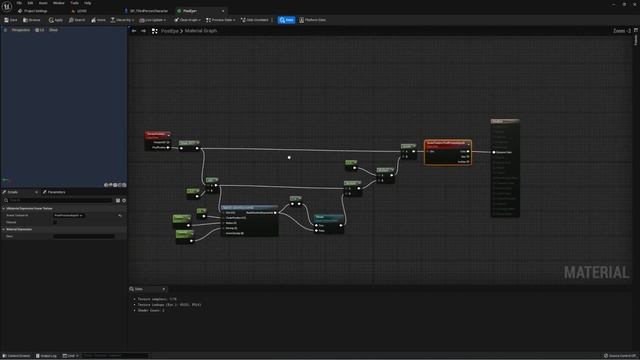Screen dimensions: 640x360
Task: Open the Preview State dropdown
Action: (221, 20)
